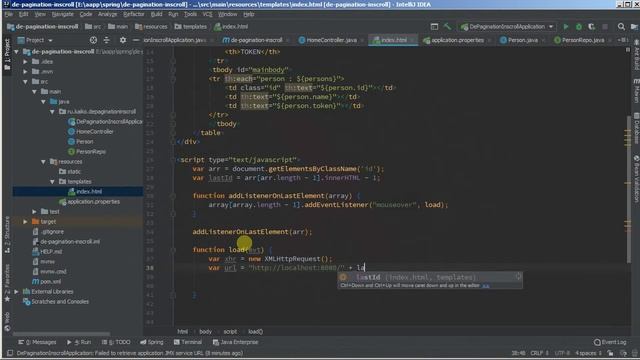
Task: Open the DePaginationInscrollApplication run configuration dropdown
Action: (507, 27)
